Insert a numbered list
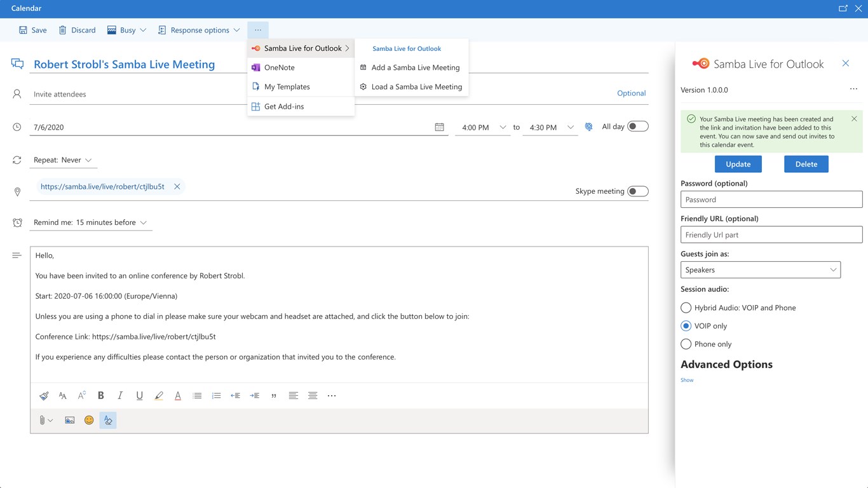Viewport: 868px width, 488px height. [216, 396]
